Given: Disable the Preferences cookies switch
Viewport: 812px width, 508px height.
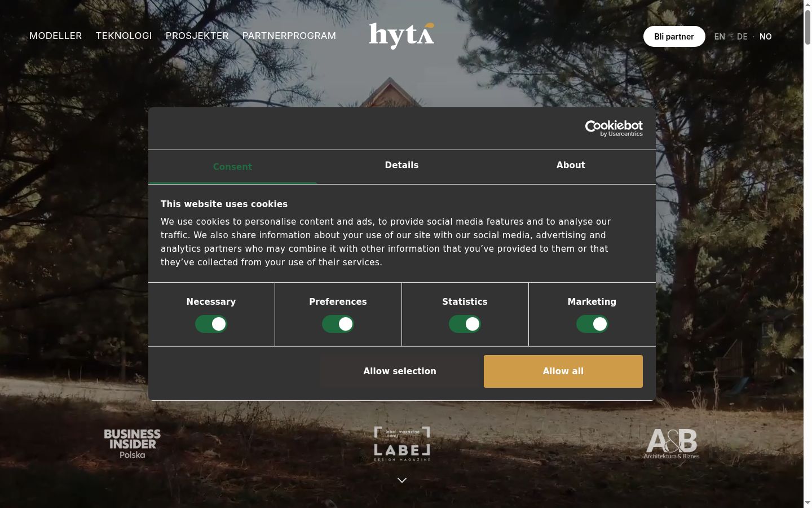Looking at the screenshot, I should coord(338,324).
